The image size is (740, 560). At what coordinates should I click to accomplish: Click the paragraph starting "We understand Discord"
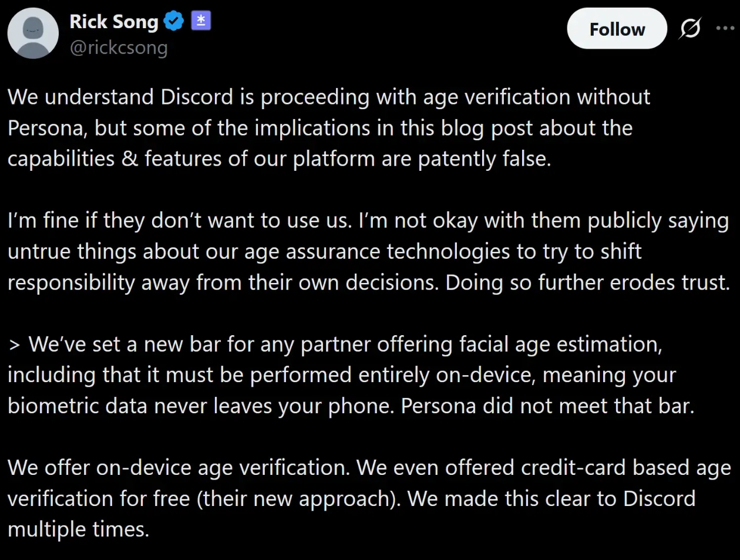(x=329, y=97)
